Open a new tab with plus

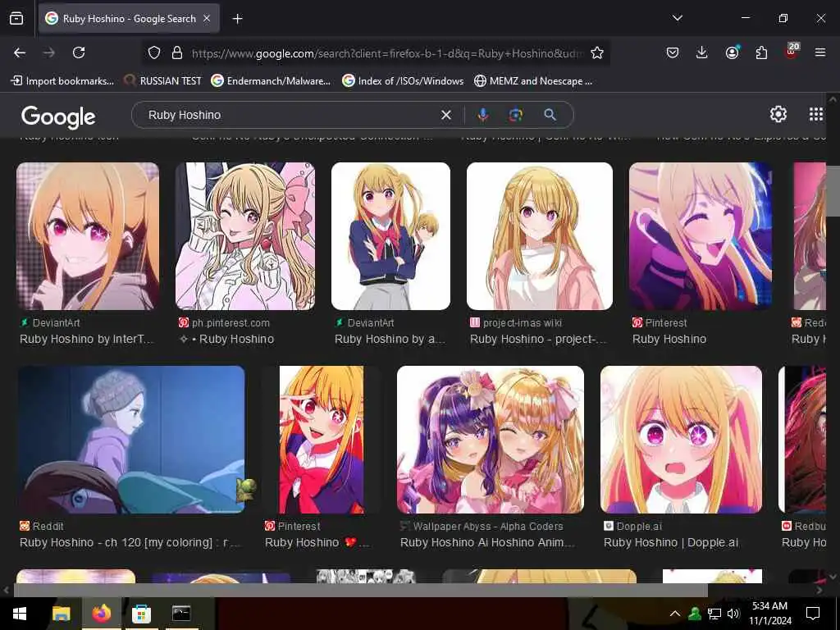(237, 19)
